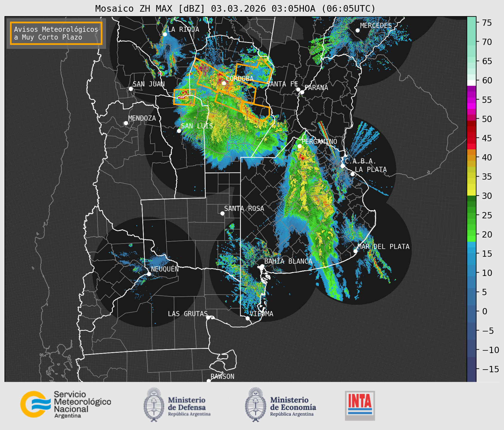Image resolution: width=504 pixels, height=430 pixels.
Task: Select the white dot marking La Rioja
Action: (x=165, y=34)
